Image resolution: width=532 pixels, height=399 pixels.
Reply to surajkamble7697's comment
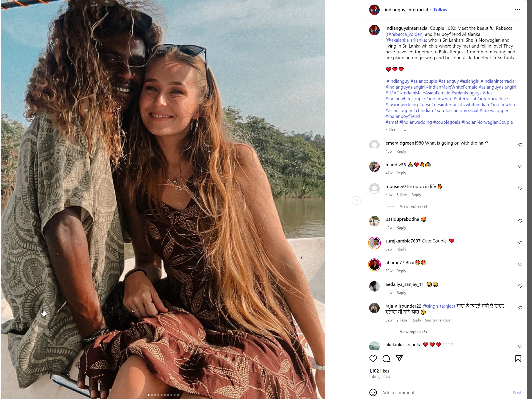coord(401,249)
